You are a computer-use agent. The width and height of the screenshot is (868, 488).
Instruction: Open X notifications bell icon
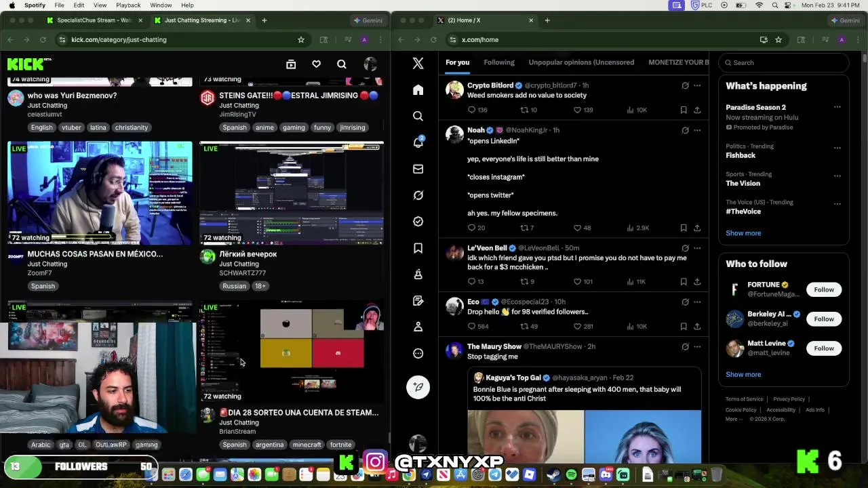[x=418, y=142]
